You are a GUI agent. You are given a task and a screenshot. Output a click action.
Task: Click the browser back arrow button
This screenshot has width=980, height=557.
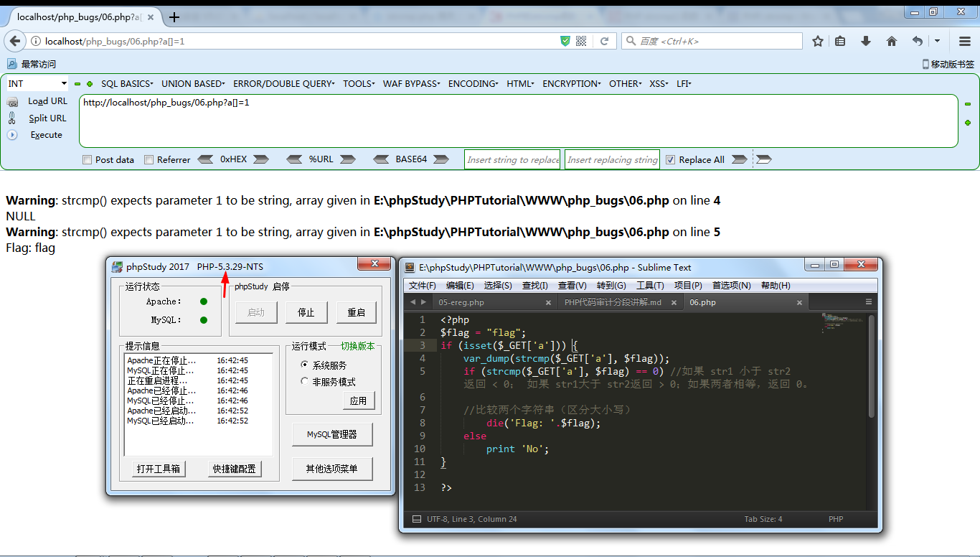coord(15,42)
